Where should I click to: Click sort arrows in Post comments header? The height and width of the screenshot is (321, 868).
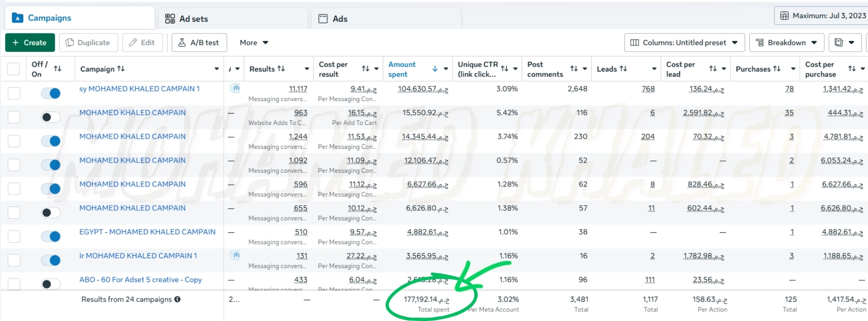pos(574,69)
